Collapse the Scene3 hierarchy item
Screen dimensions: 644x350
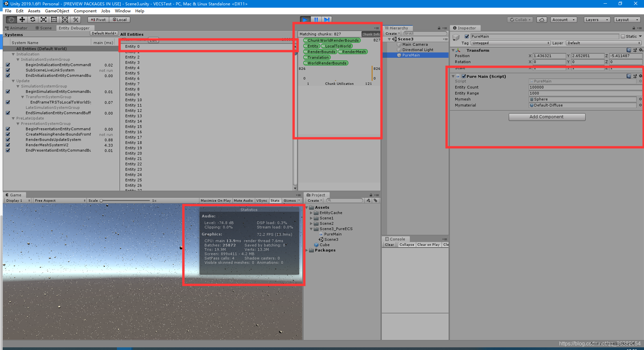click(x=389, y=39)
